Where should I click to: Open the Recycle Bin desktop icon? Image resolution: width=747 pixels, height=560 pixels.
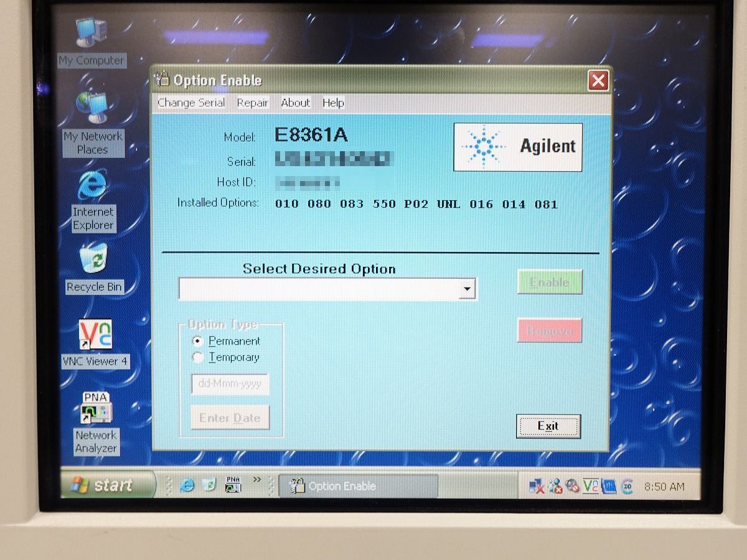click(x=94, y=268)
